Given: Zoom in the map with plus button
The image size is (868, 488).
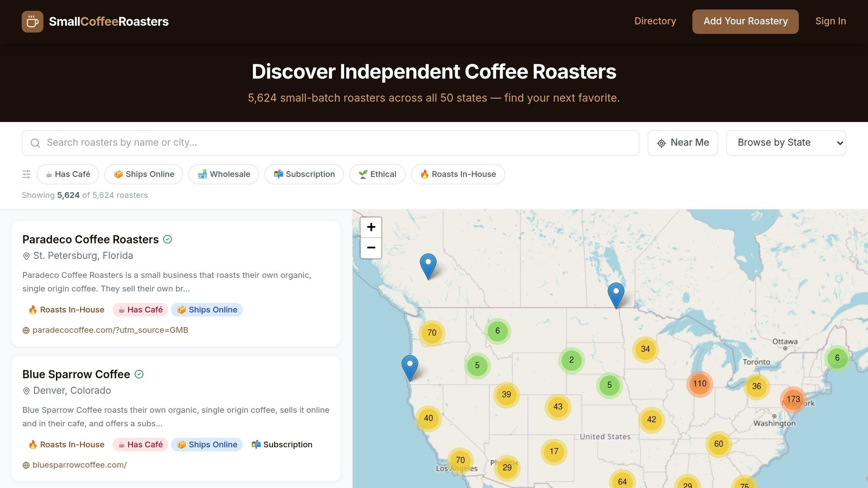Looking at the screenshot, I should point(371,227).
